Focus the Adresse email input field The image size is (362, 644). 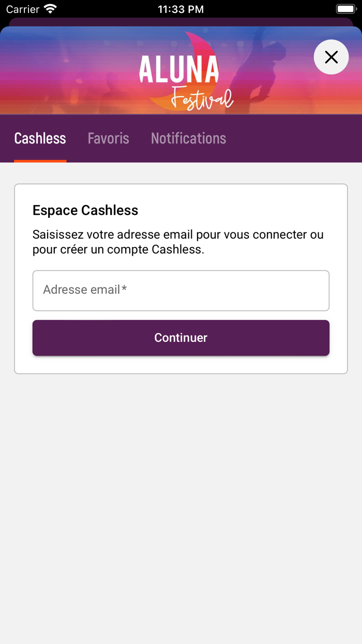coord(181,290)
